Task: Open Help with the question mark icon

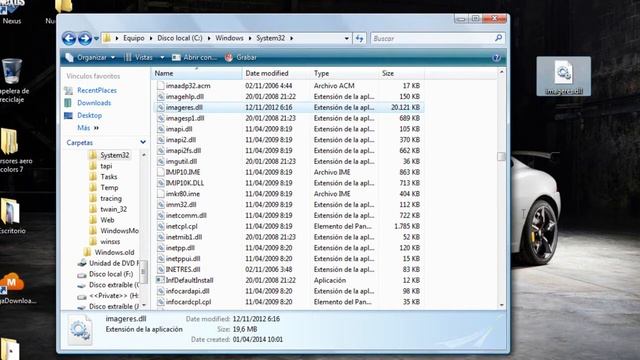Action: click(496, 58)
